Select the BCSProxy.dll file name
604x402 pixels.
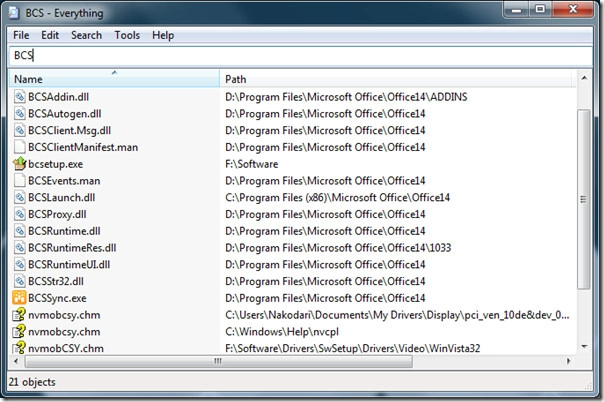tap(57, 214)
